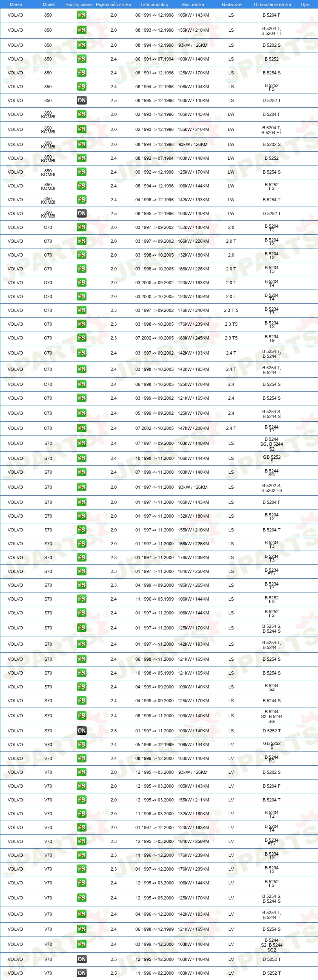Click the 2.3 T-5 body cell for C70
The width and height of the screenshot is (318, 980).
click(231, 310)
